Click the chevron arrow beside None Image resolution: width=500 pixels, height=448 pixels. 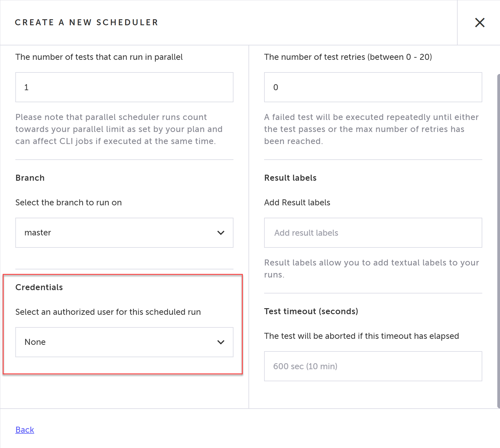[x=221, y=342]
